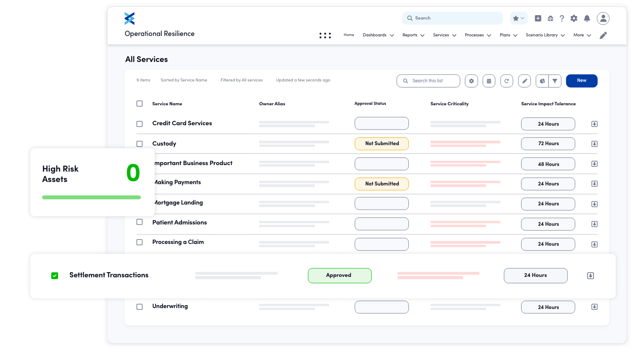Click the High Risk Assets progress bar
Screen dimensions: 633x364
point(91,198)
